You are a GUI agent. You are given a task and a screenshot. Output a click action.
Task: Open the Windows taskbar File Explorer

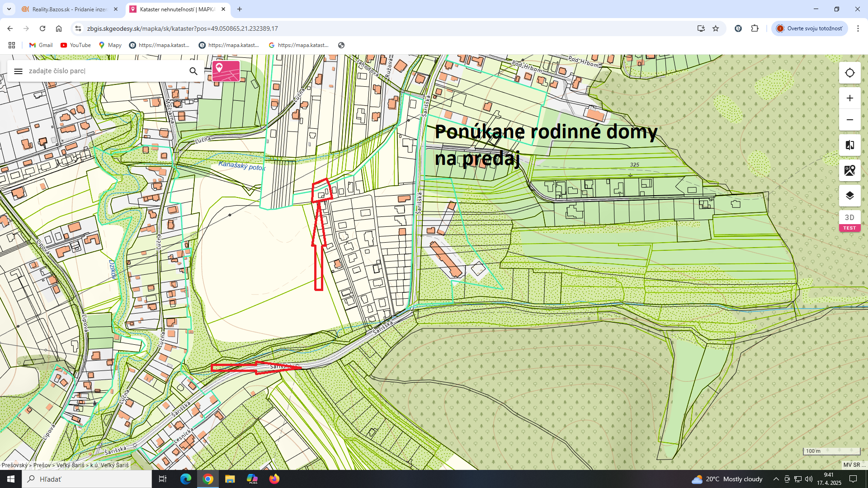pyautogui.click(x=230, y=479)
